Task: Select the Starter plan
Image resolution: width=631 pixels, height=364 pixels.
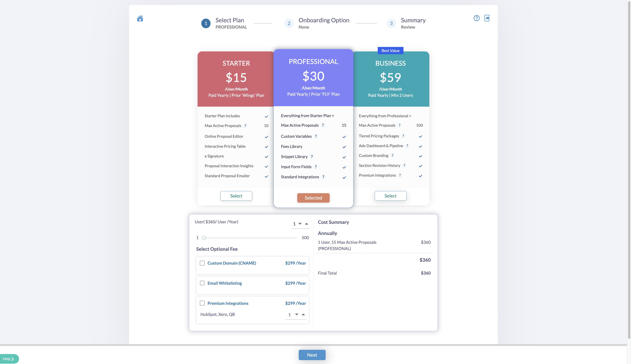Action: pyautogui.click(x=236, y=196)
